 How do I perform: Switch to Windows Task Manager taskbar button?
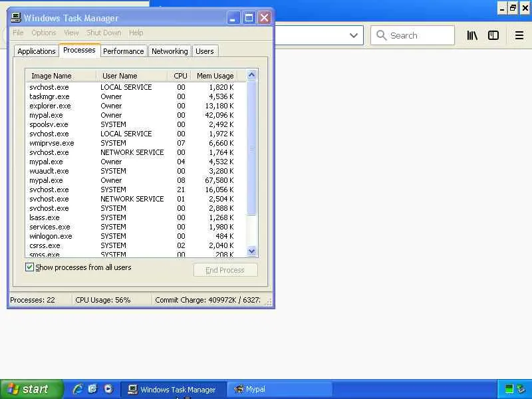[x=173, y=390]
